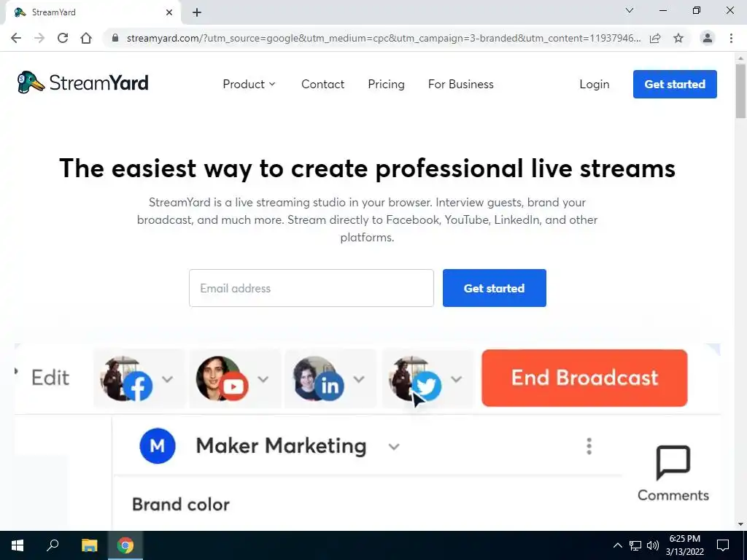
Task: Reload the StreamYard page
Action: pos(63,38)
